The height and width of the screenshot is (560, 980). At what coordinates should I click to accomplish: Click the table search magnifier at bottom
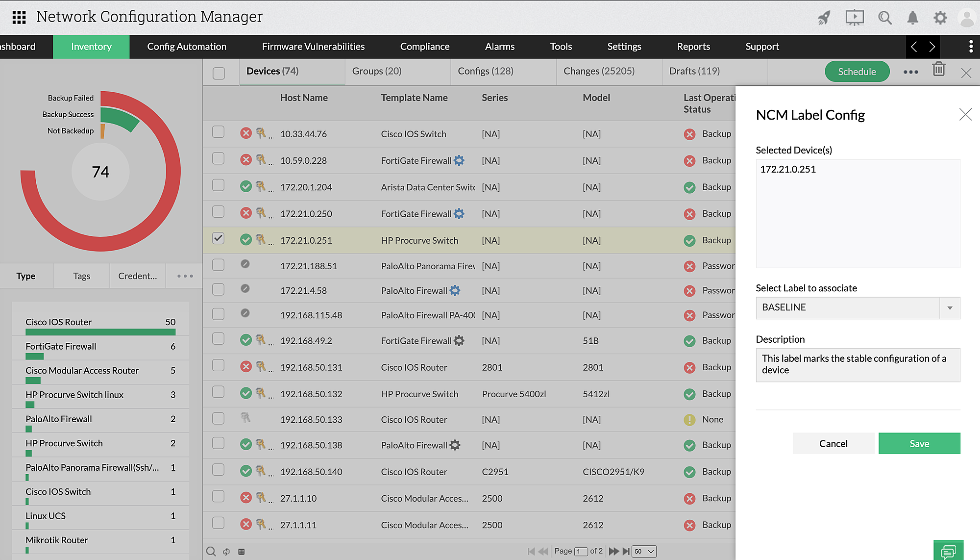(x=211, y=551)
